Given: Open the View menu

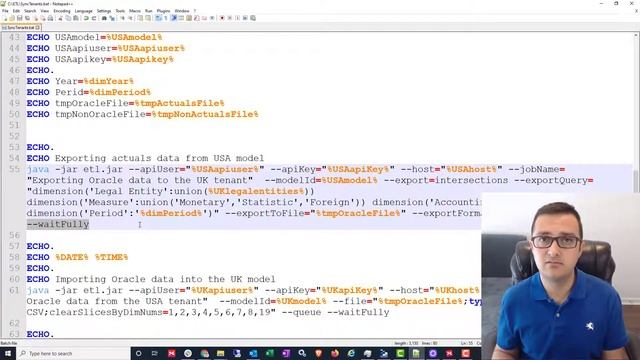Looking at the screenshot, I should (44, 11).
